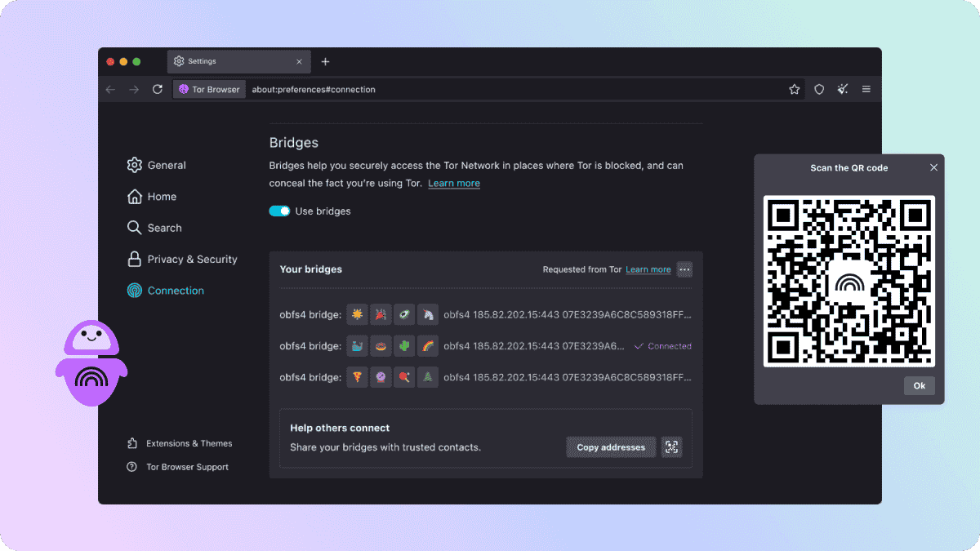Image resolution: width=980 pixels, height=551 pixels.
Task: Open Learn more link under Bridges description
Action: 454,184
